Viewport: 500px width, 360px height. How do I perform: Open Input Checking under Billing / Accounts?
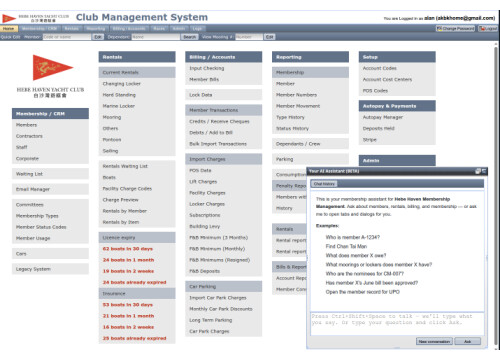point(207,68)
